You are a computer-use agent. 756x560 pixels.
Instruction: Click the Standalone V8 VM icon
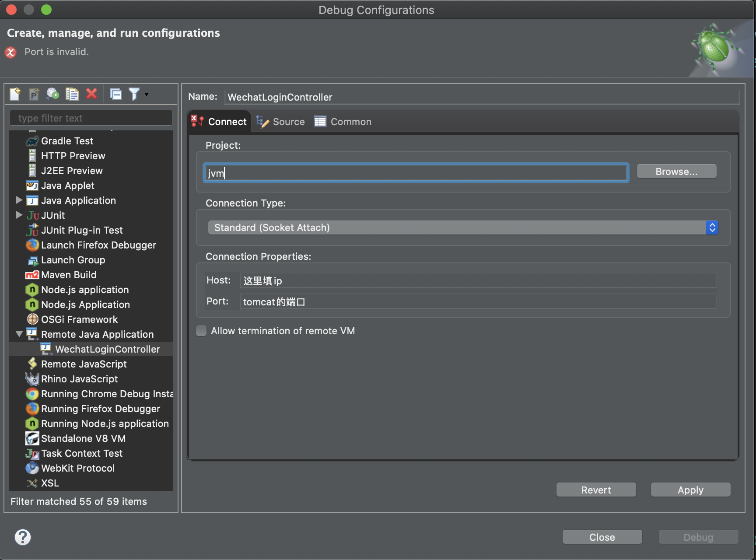pyautogui.click(x=32, y=438)
